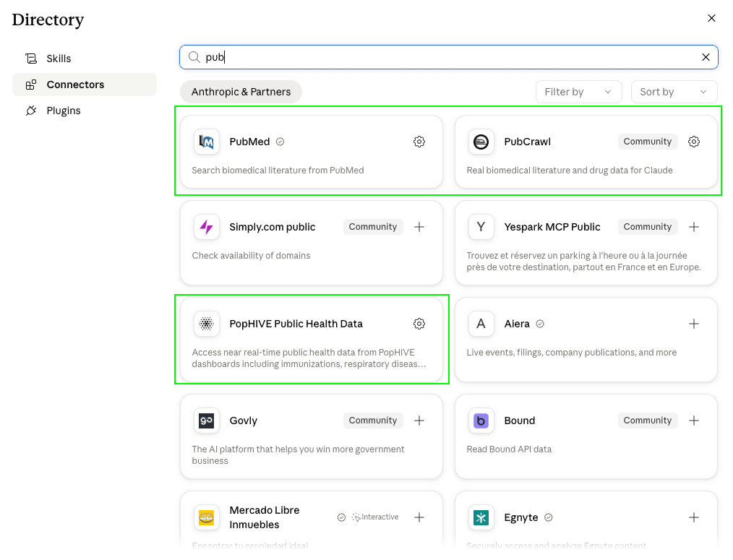This screenshot has height=560, width=733.
Task: Add the Govly connector
Action: [419, 421]
